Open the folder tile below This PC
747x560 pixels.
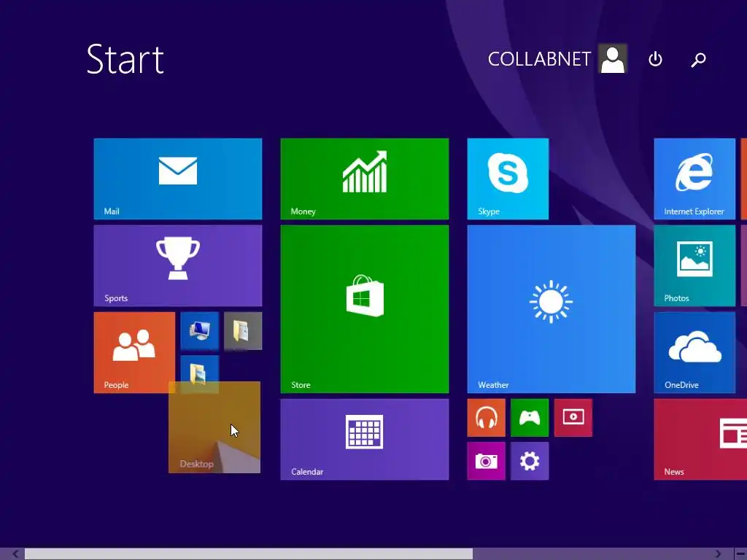[x=200, y=368]
